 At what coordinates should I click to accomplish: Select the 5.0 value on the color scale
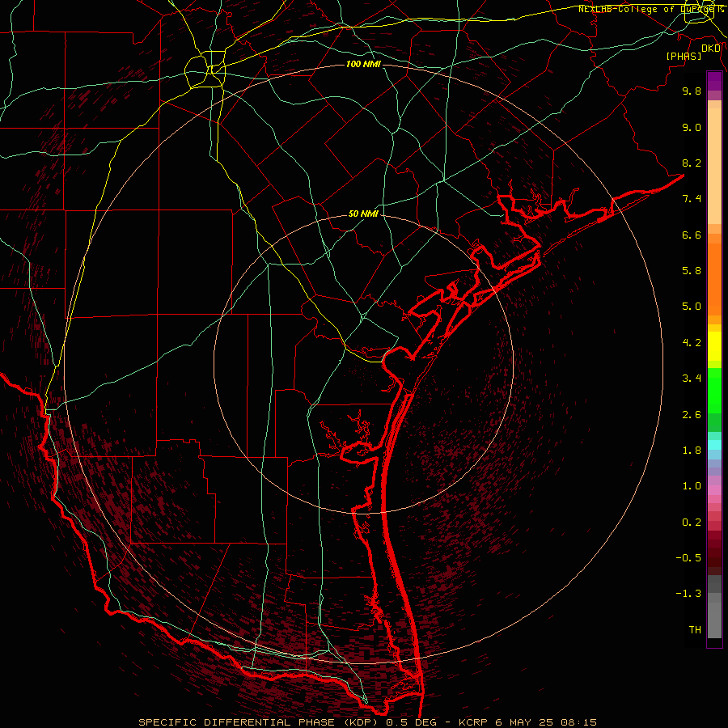tap(692, 307)
